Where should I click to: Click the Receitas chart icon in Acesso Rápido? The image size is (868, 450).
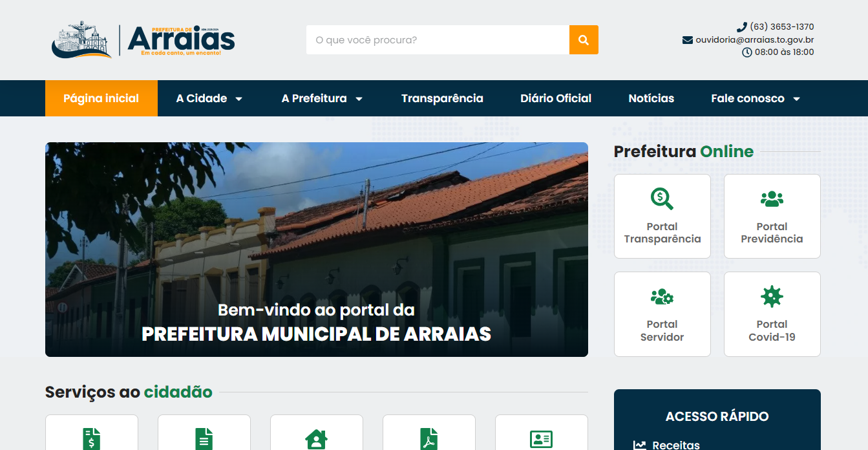639,444
